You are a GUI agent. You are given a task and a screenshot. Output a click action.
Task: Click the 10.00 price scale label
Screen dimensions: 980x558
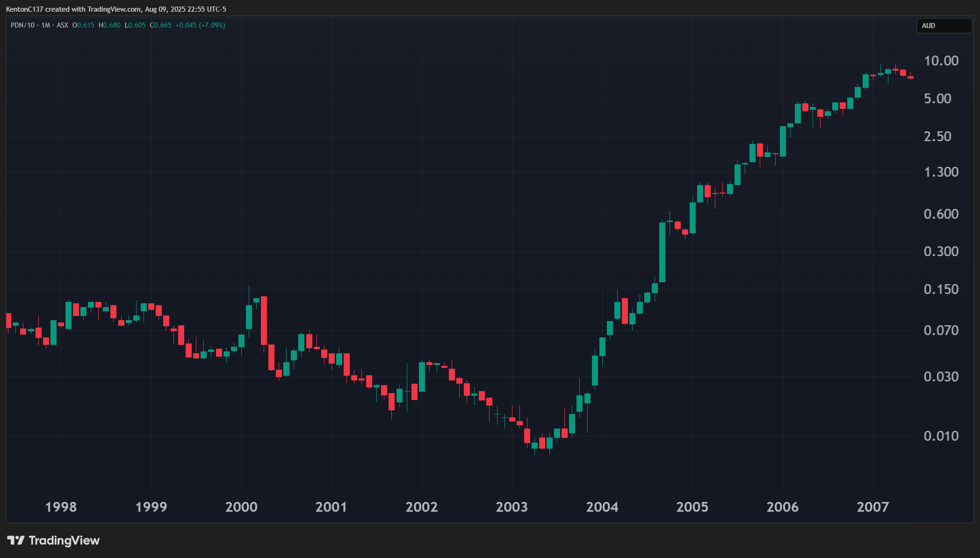(x=943, y=60)
